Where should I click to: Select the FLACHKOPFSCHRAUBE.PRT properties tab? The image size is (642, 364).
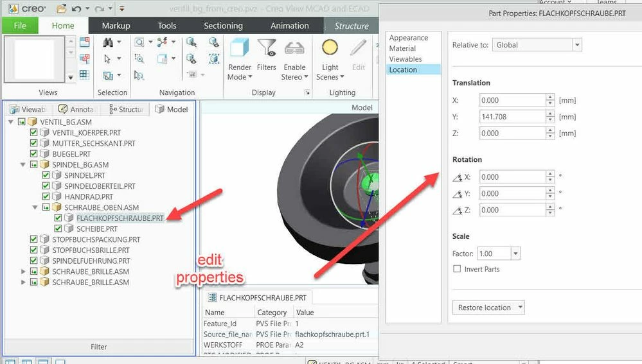[x=258, y=297]
